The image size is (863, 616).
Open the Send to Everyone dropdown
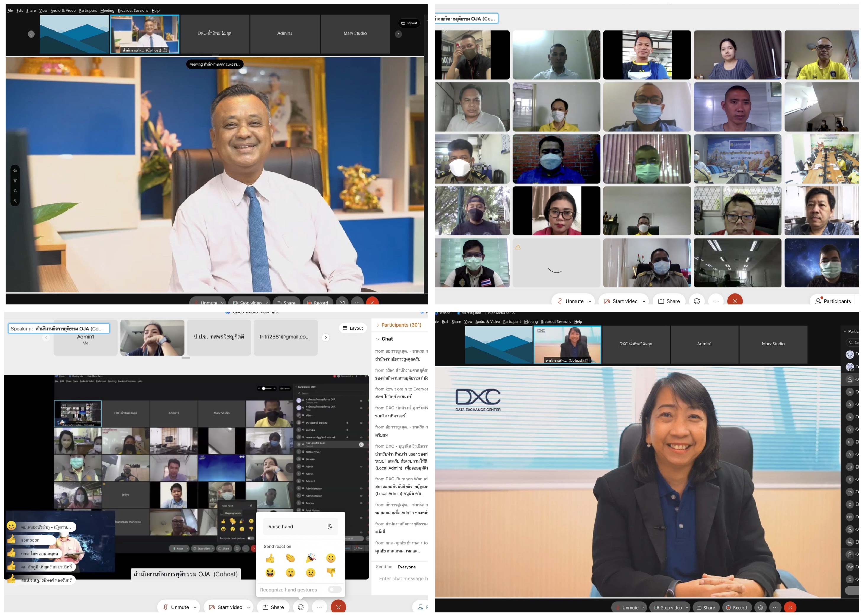(406, 567)
